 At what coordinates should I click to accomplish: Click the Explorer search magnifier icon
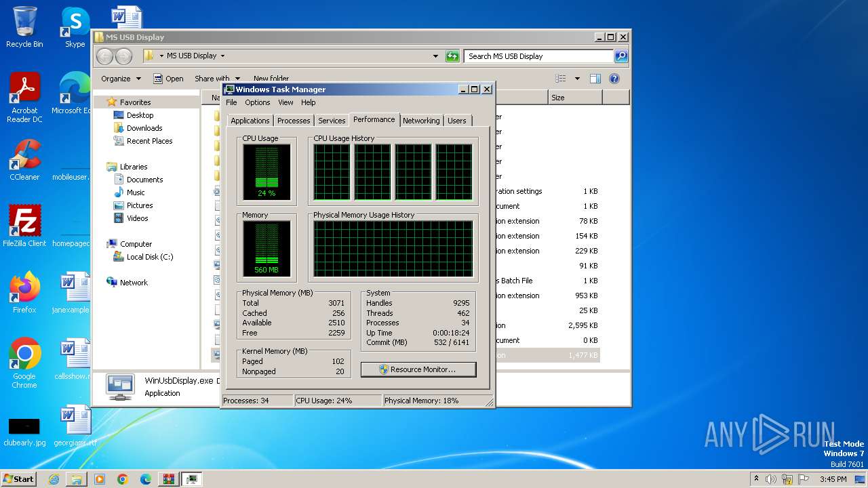[x=620, y=56]
